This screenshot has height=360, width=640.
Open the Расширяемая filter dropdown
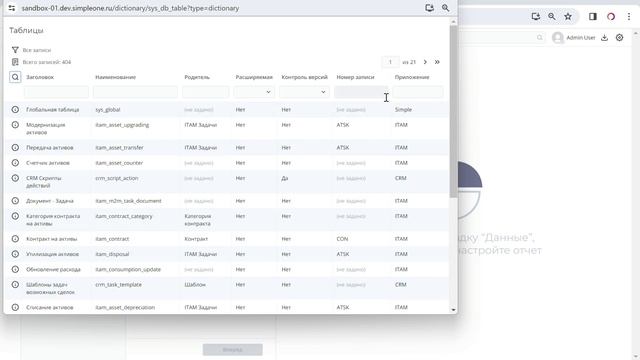[x=253, y=92]
